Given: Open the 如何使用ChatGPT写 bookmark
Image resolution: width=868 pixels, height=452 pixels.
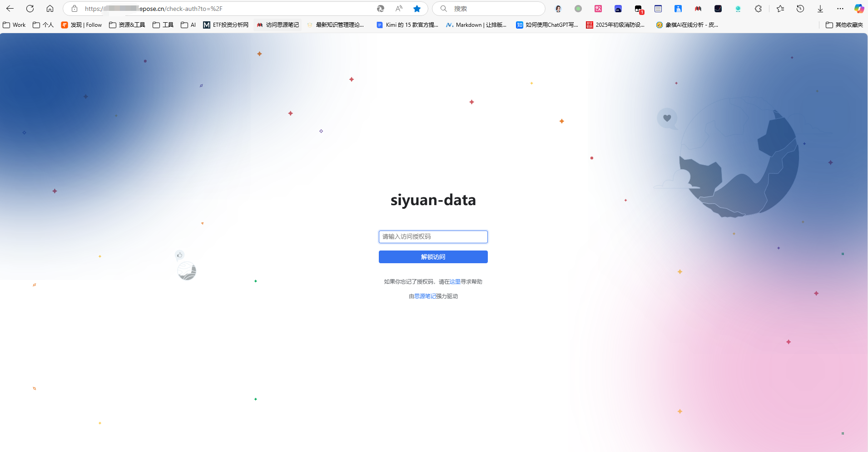Looking at the screenshot, I should [x=547, y=25].
